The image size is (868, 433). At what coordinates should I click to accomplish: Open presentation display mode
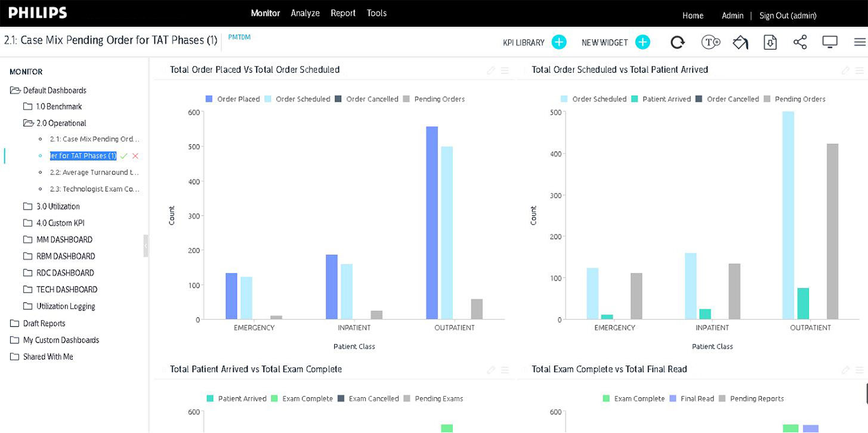click(830, 42)
